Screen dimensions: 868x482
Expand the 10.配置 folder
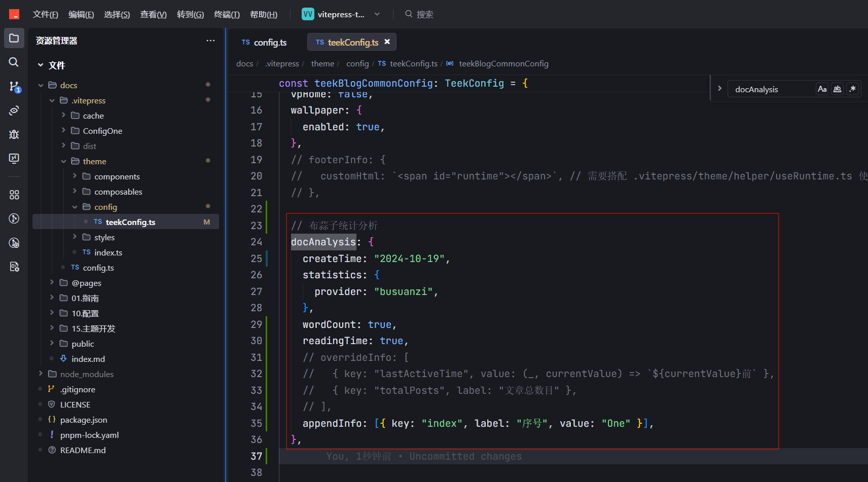[52, 313]
